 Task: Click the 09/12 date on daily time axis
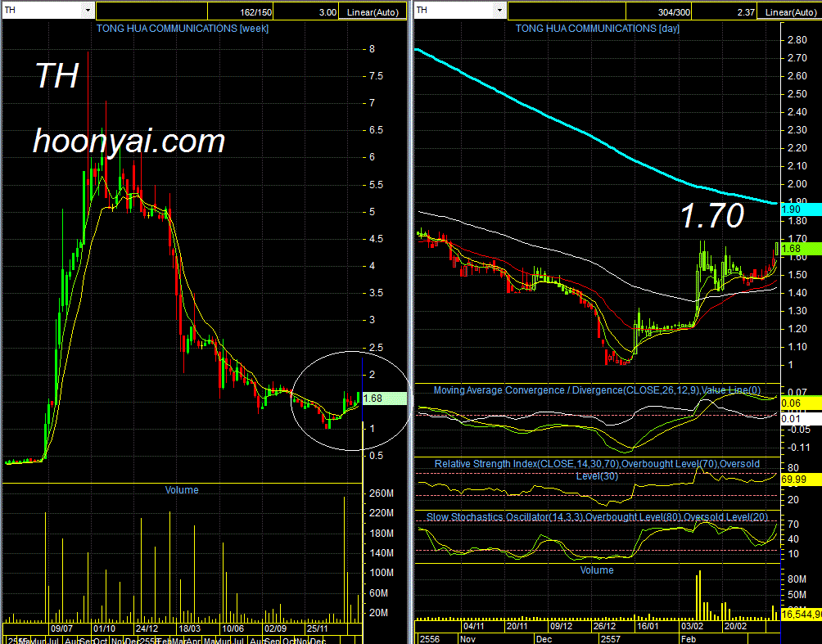pos(561,626)
